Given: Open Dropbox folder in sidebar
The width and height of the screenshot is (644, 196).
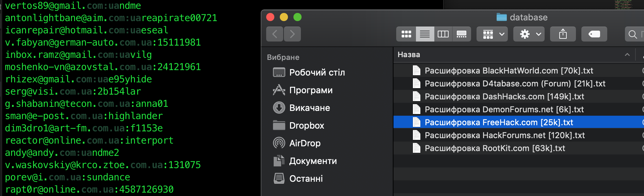Looking at the screenshot, I should 299,126.
